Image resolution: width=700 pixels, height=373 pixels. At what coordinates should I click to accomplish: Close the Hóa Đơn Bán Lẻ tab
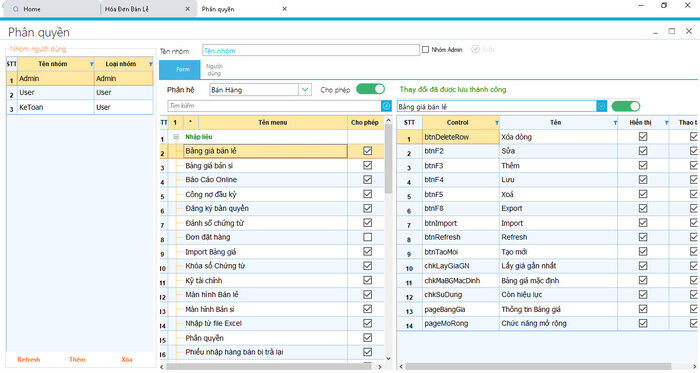pos(188,9)
